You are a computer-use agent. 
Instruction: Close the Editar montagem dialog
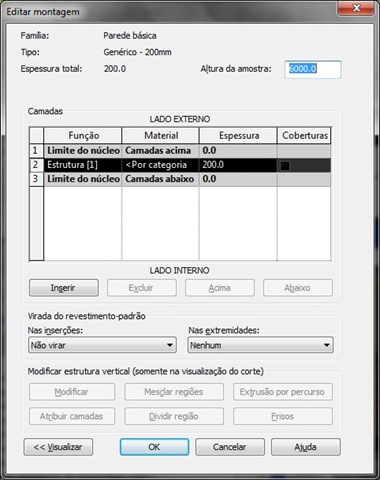pyautogui.click(x=356, y=8)
